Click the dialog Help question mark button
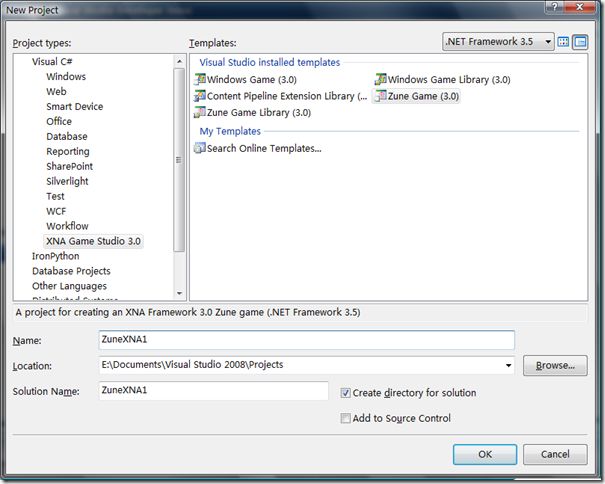The image size is (605, 484). tap(554, 7)
